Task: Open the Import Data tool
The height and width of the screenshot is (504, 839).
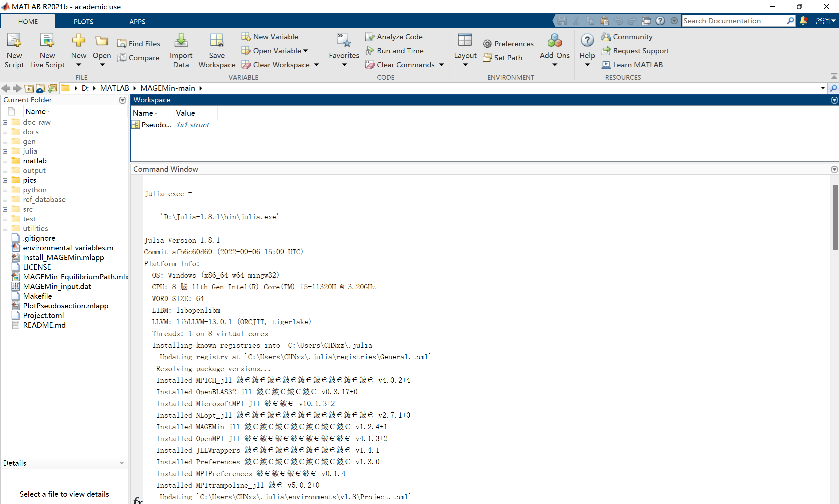Action: pyautogui.click(x=181, y=50)
